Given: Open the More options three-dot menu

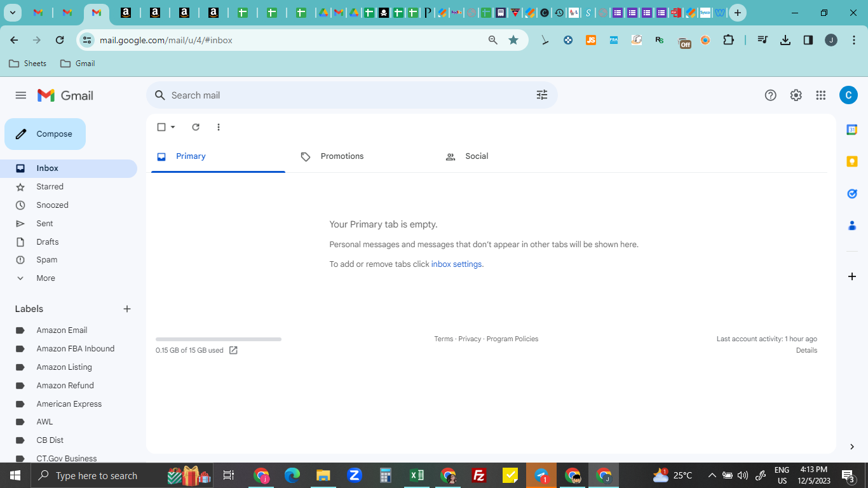Looking at the screenshot, I should [x=219, y=127].
